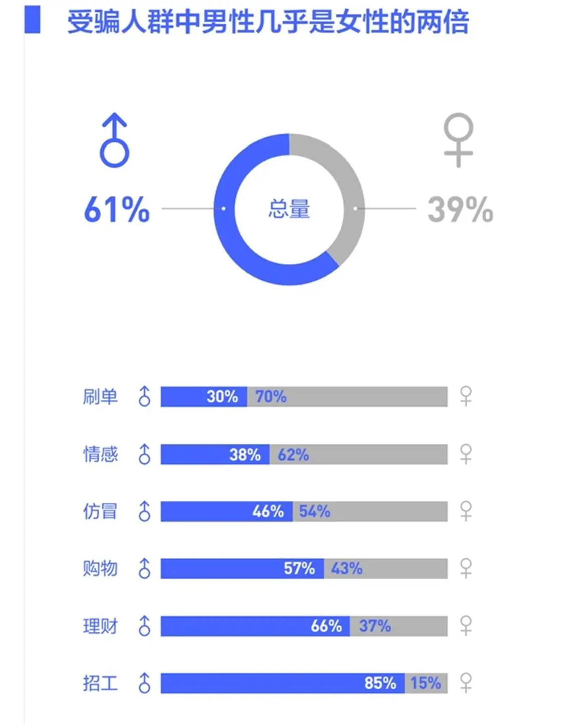Image resolution: width=564 pixels, height=728 pixels.
Task: Click the female icon on the 招工 row
Action: click(x=466, y=683)
